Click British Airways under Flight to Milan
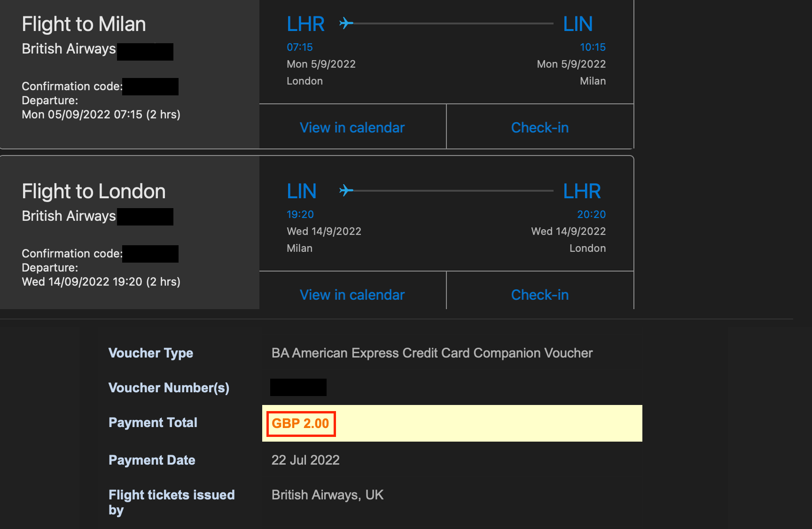Image resolution: width=812 pixels, height=529 pixels. tap(69, 49)
